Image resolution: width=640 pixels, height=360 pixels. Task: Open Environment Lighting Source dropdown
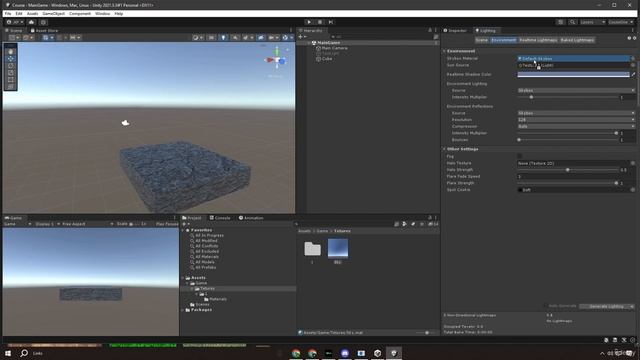pyautogui.click(x=576, y=90)
